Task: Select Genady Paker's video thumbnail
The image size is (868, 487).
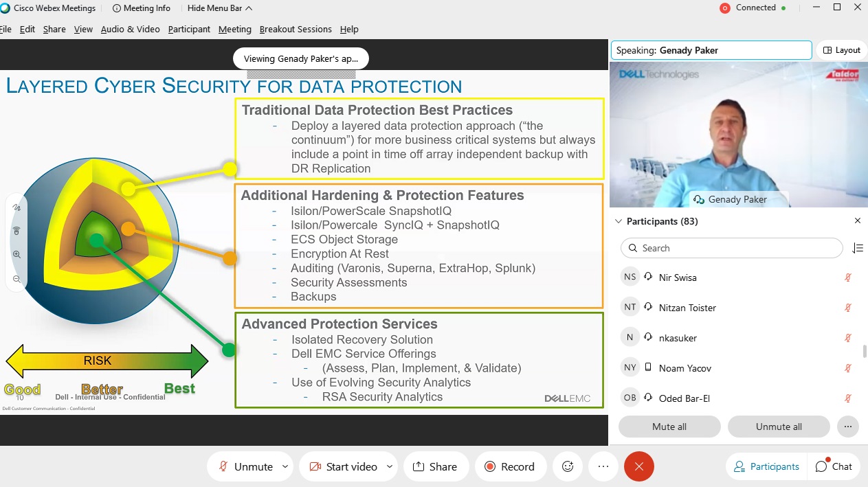Action: 737,135
